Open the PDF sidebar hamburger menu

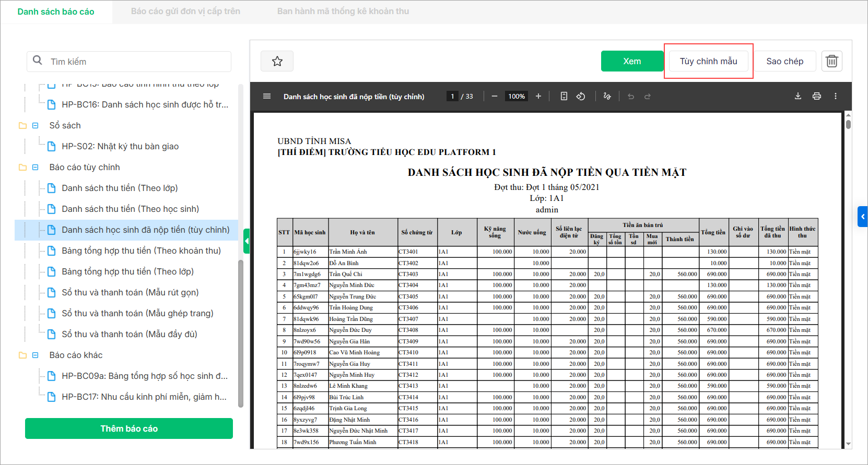(267, 96)
